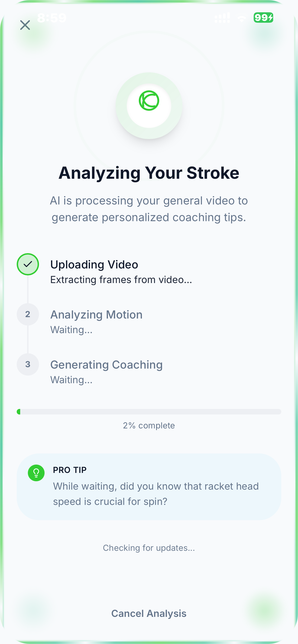Click the step 2 number circle
The width and height of the screenshot is (298, 644).
pyautogui.click(x=28, y=314)
